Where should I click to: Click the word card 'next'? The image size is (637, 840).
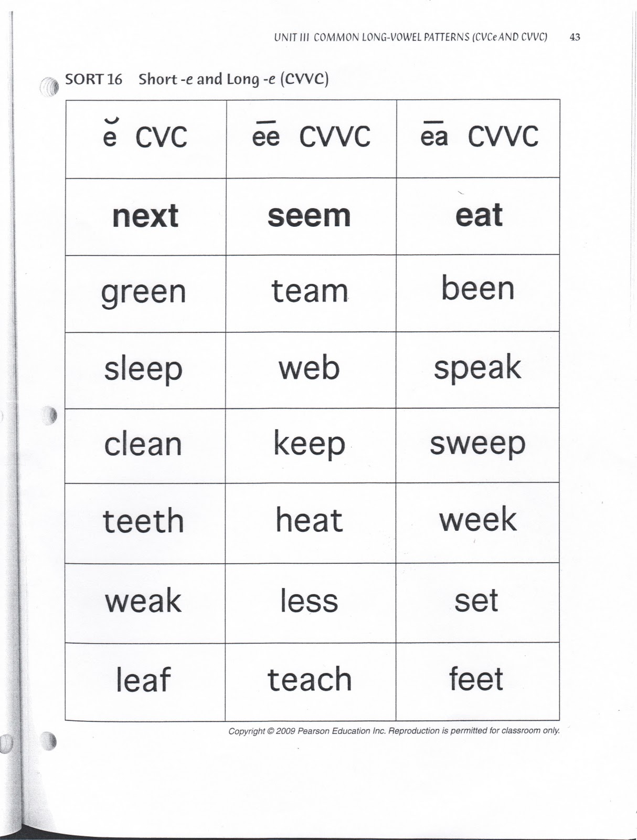coord(145,216)
